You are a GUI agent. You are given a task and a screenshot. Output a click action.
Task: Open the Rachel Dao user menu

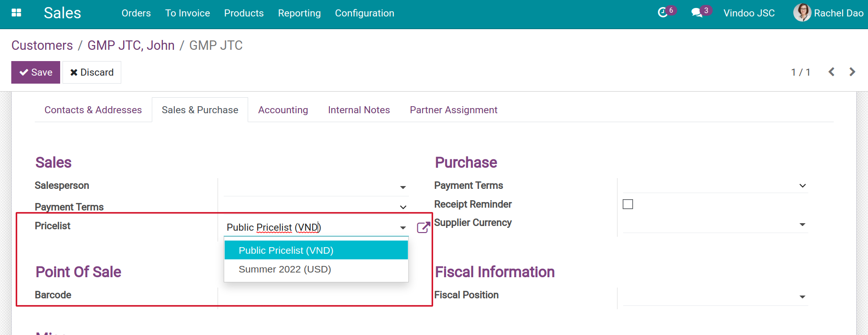829,13
